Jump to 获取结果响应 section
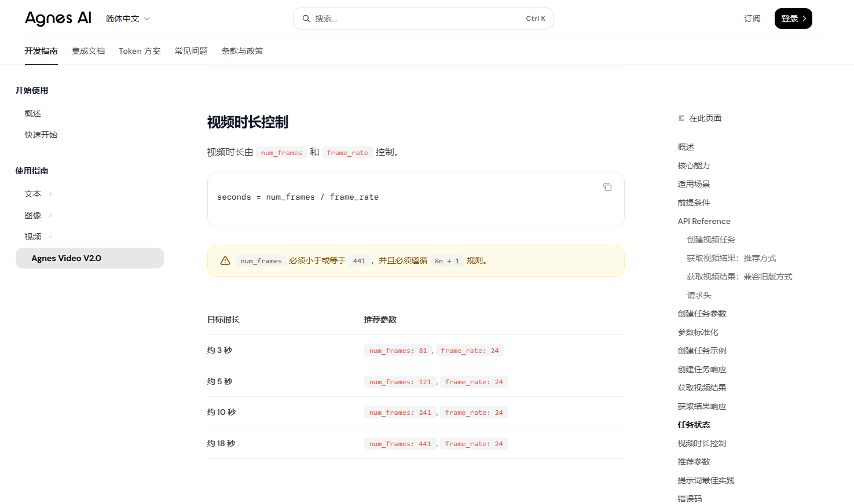The height and width of the screenshot is (504, 854). [x=702, y=406]
